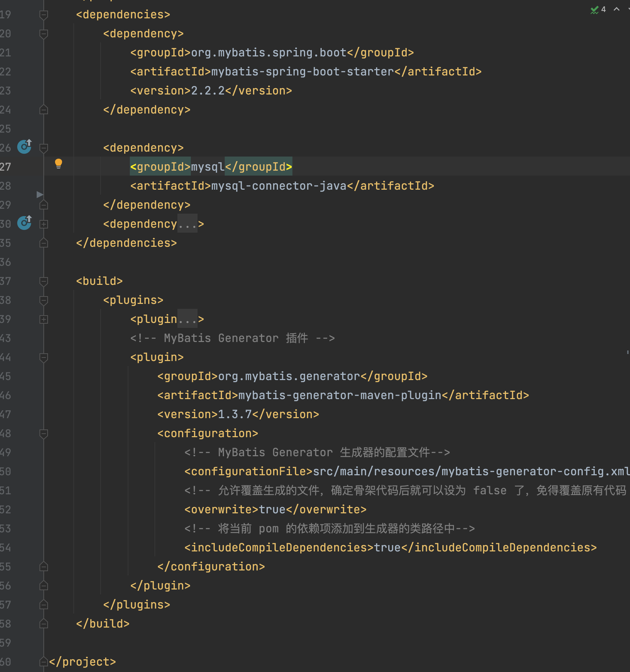Click the closing dependency fold marker at line 24
The image size is (630, 672).
(44, 110)
